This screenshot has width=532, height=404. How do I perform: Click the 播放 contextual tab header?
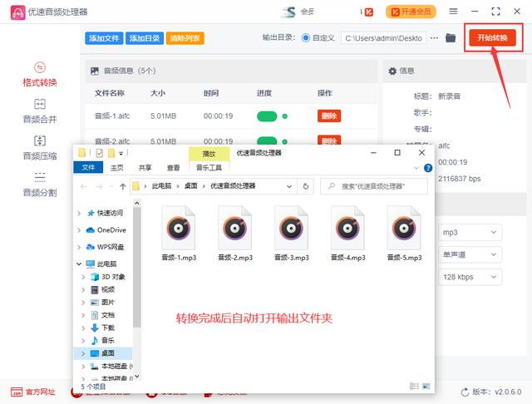click(209, 154)
